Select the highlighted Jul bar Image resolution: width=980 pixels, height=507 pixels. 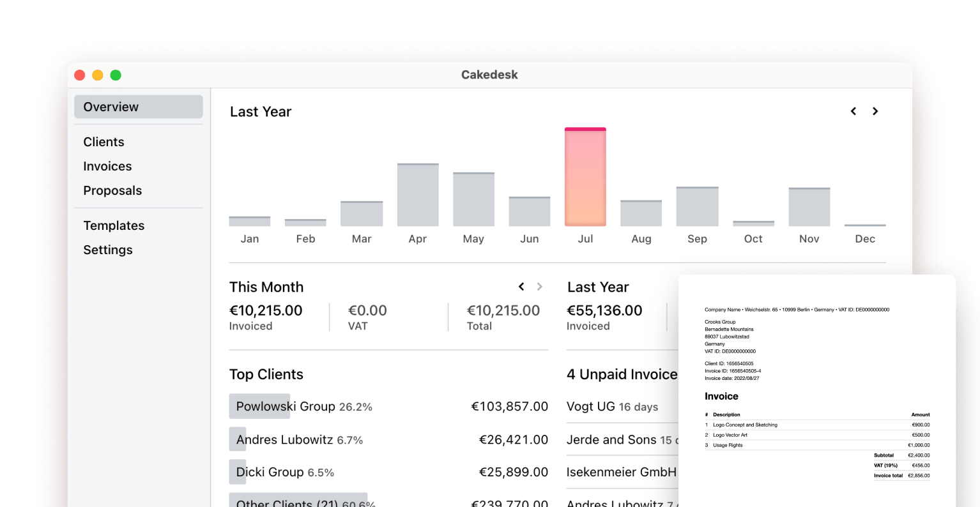tap(585, 178)
